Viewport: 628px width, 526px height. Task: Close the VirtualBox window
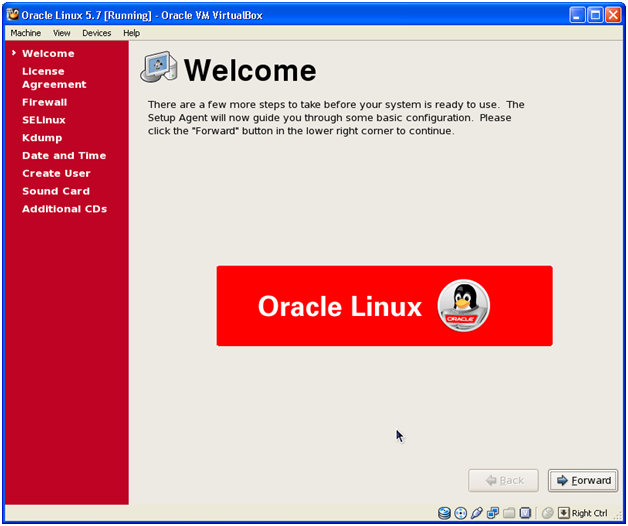click(613, 15)
